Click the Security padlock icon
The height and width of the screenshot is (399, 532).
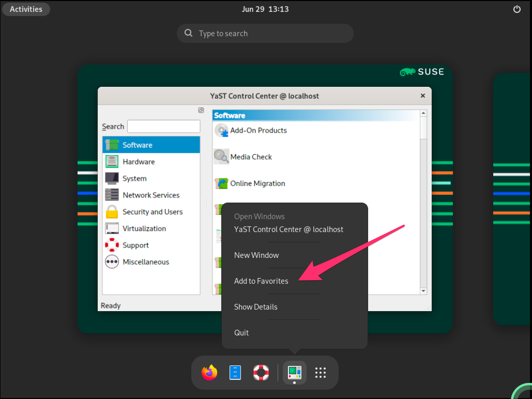point(112,212)
